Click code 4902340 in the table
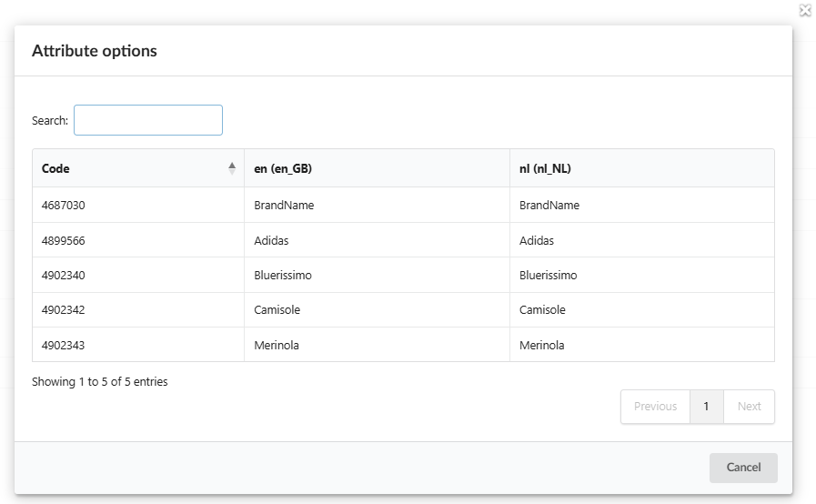This screenshot has width=816, height=504. pyautogui.click(x=64, y=276)
